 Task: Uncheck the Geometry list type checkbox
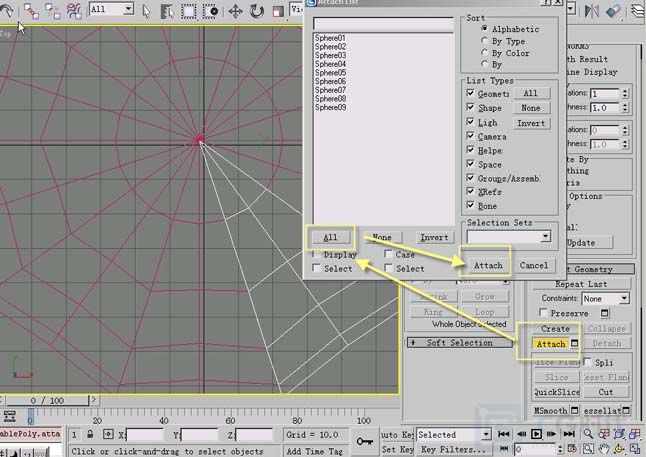coord(470,93)
